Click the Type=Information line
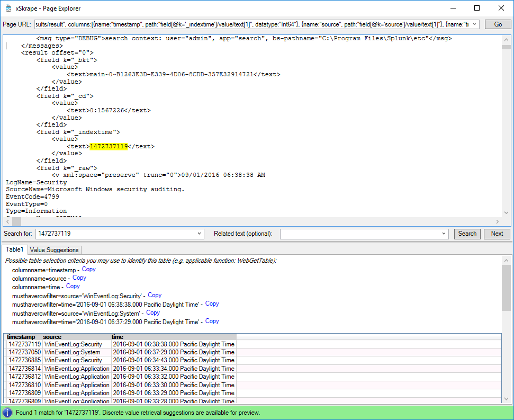This screenshot has width=514, height=420. (x=37, y=211)
